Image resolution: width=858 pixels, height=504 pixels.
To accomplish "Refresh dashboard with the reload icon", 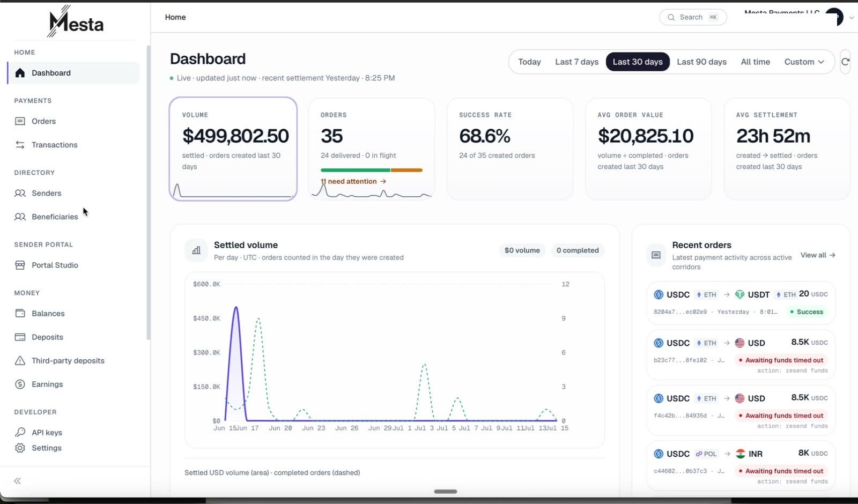I will point(846,62).
